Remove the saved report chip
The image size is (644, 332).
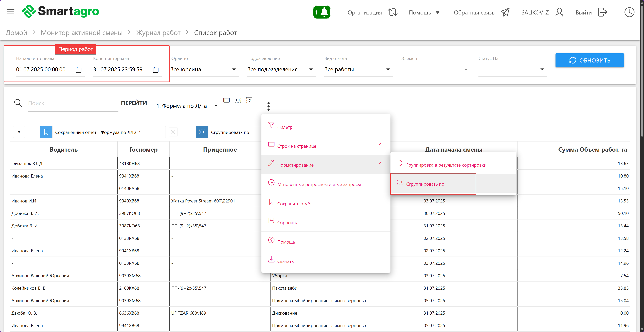173,132
